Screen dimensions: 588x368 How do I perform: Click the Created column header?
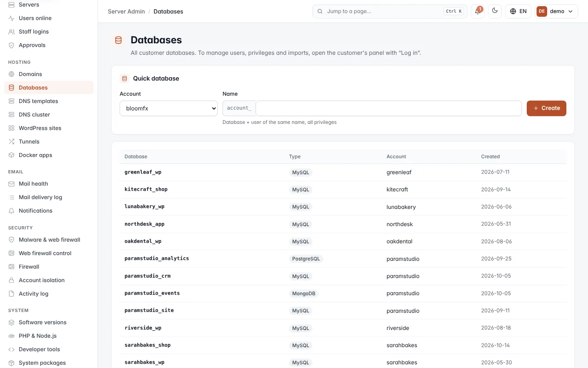point(490,157)
